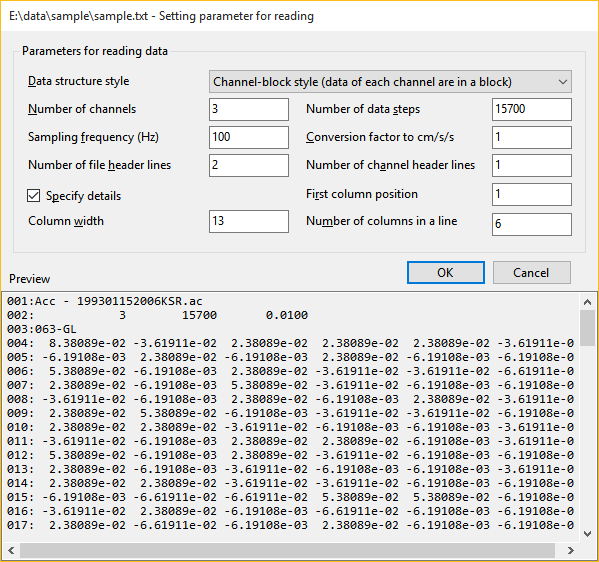Click the horizontal scroll right arrow
Image resolution: width=599 pixels, height=562 pixels.
coord(570,551)
